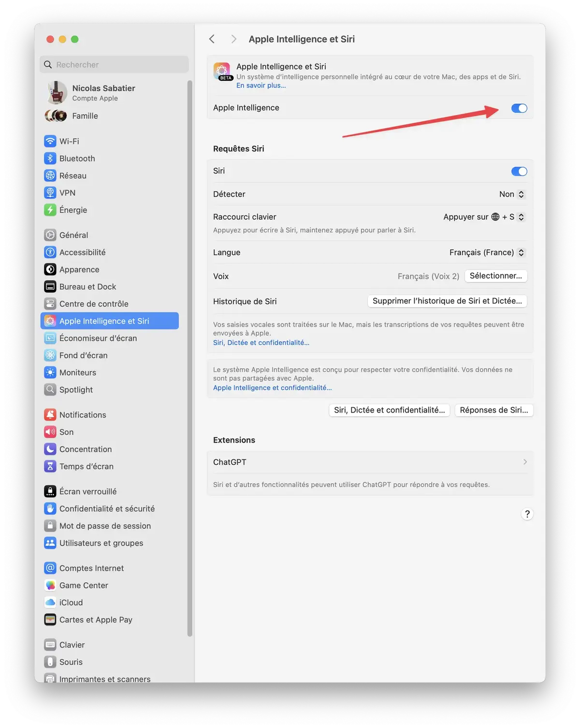Select the Bluetooth sidebar icon

pos(51,158)
